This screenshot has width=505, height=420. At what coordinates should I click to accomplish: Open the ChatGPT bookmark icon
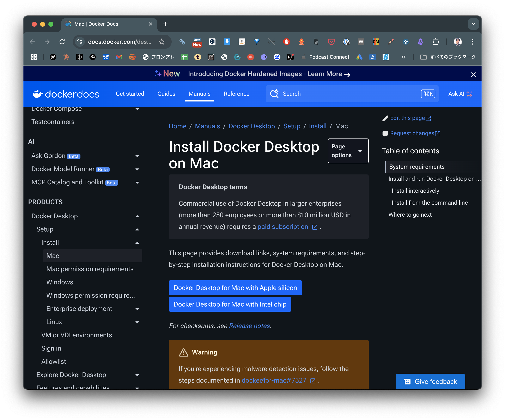53,57
